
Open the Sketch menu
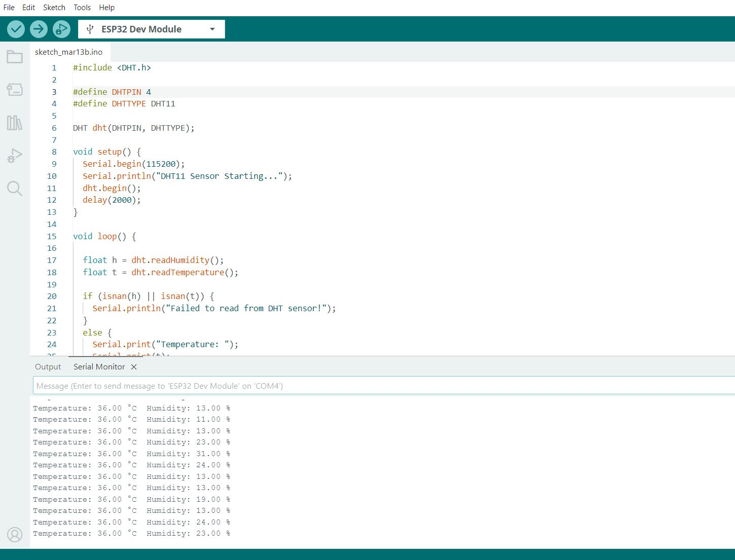click(54, 8)
